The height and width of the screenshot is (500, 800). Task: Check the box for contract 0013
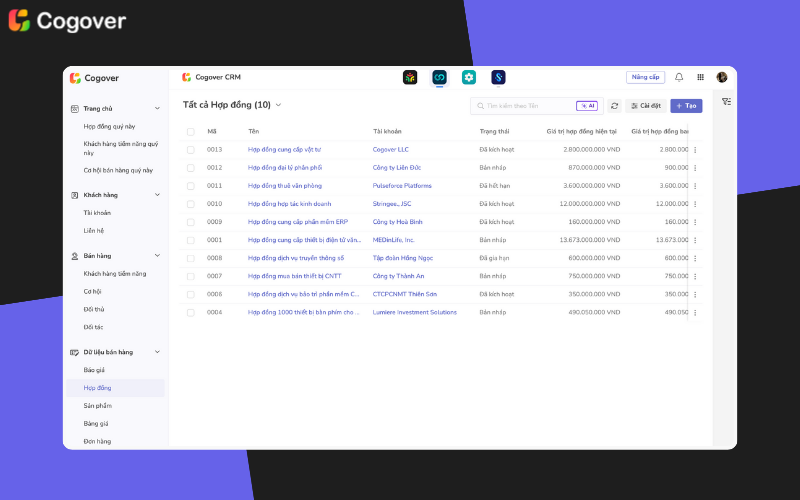tap(190, 149)
